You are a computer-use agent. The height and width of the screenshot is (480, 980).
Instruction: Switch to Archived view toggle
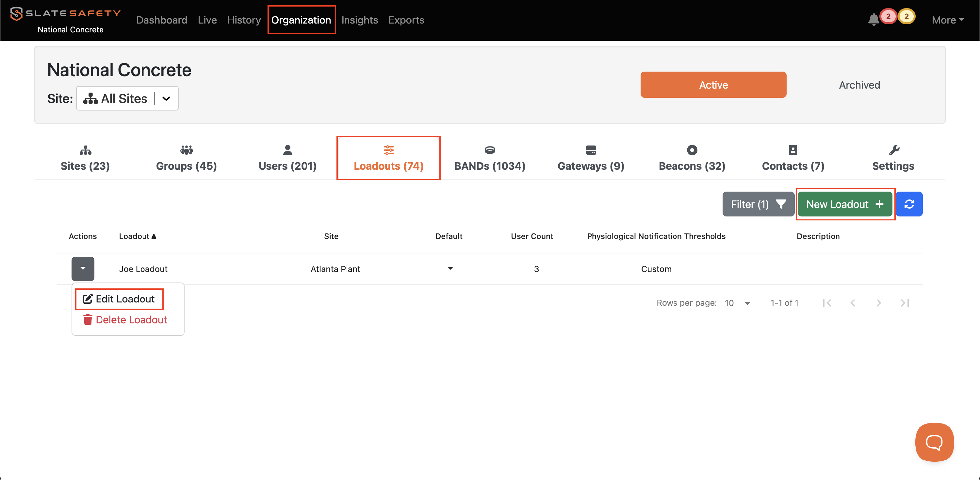[859, 84]
